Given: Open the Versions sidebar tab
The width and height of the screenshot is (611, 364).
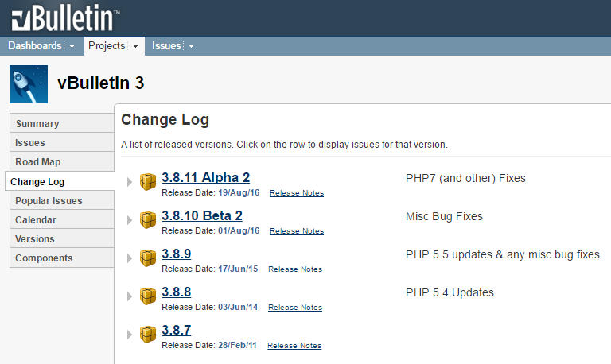Looking at the screenshot, I should click(62, 238).
